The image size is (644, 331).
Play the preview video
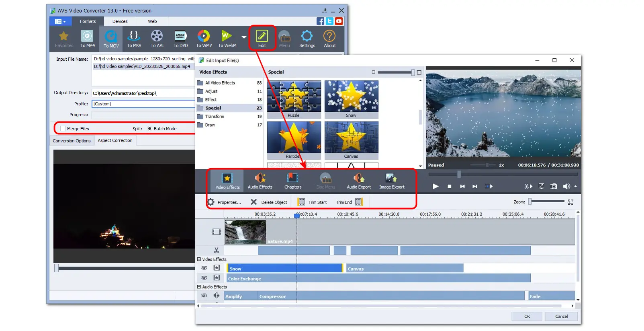(x=435, y=186)
